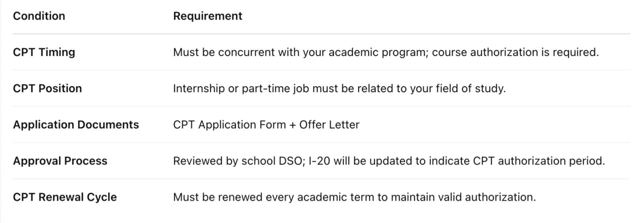Click the word "Internship" in CPT Position row
This screenshot has height=223, width=644.
coord(199,88)
